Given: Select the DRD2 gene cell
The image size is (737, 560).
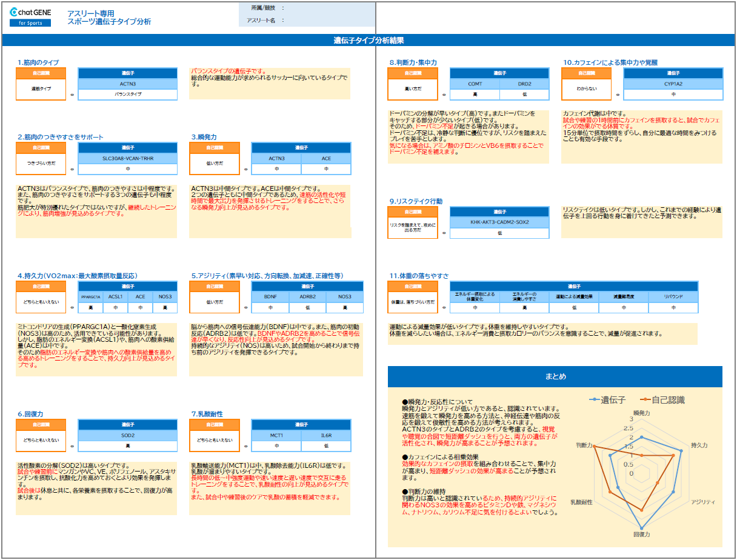Looking at the screenshot, I should click(x=524, y=84).
